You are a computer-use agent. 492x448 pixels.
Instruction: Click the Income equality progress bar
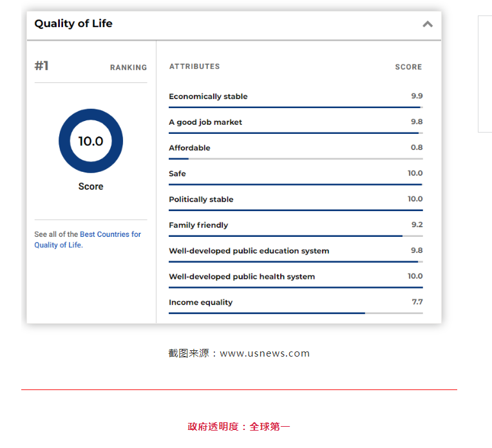[296, 313]
